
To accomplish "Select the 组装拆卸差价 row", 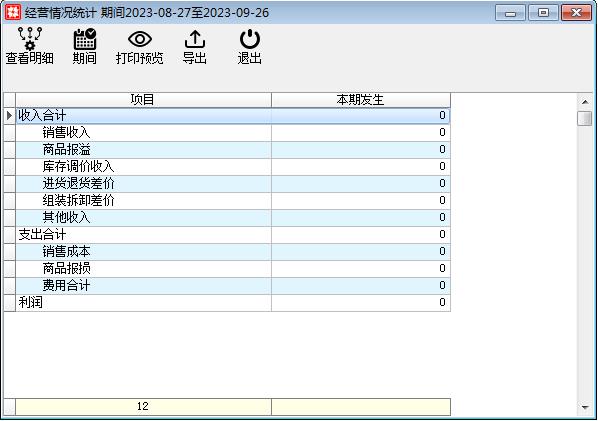I will point(227,201).
